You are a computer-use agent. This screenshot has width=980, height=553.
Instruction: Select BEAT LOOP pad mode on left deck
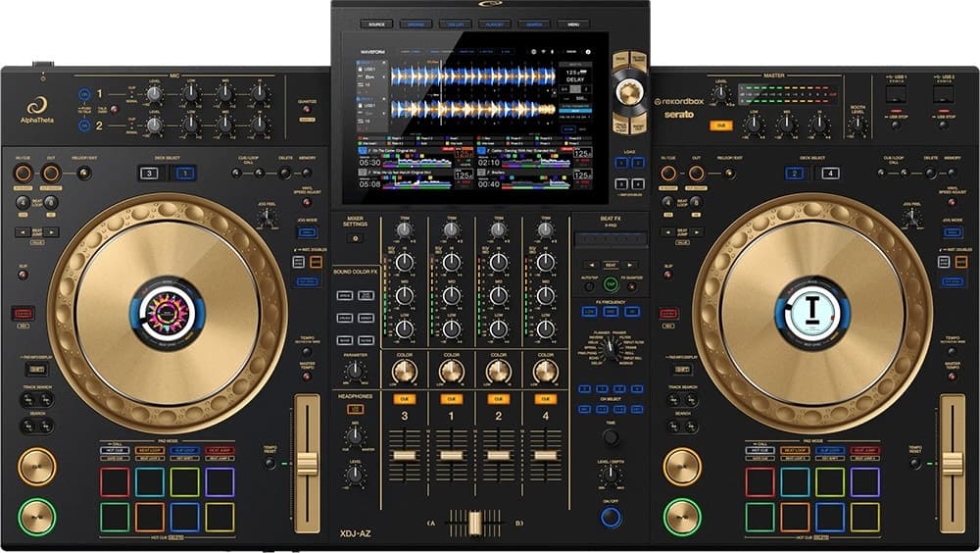149,450
